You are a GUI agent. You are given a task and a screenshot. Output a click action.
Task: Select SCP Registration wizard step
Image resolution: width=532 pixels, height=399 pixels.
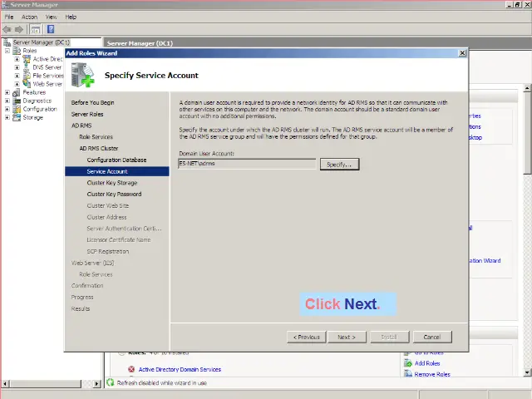(x=108, y=251)
